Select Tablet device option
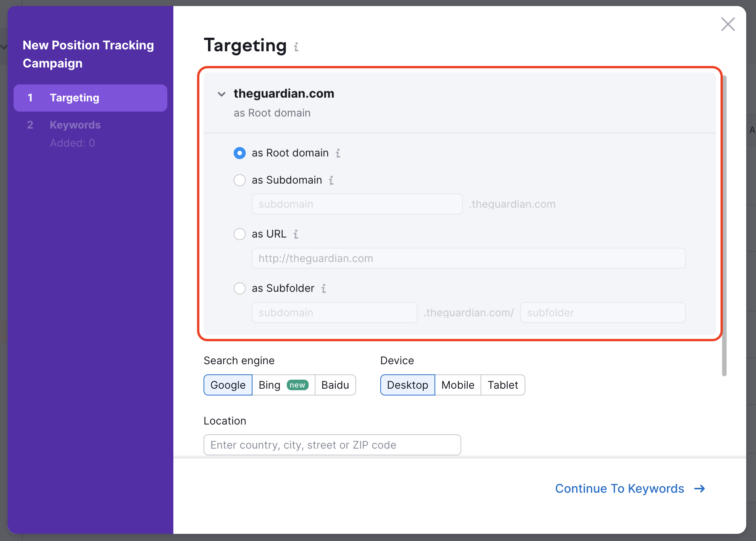This screenshot has width=756, height=541. [503, 385]
